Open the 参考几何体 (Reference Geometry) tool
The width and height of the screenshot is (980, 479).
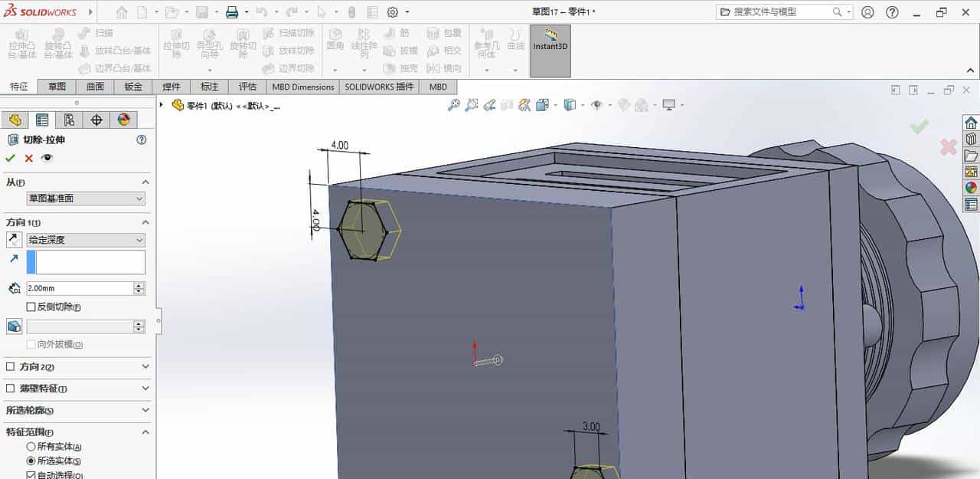(486, 48)
